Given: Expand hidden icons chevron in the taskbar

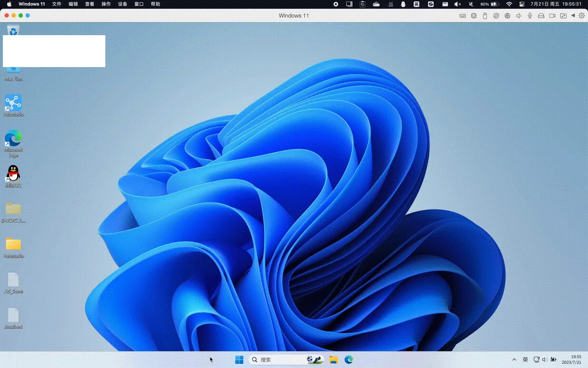Looking at the screenshot, I should click(x=514, y=360).
